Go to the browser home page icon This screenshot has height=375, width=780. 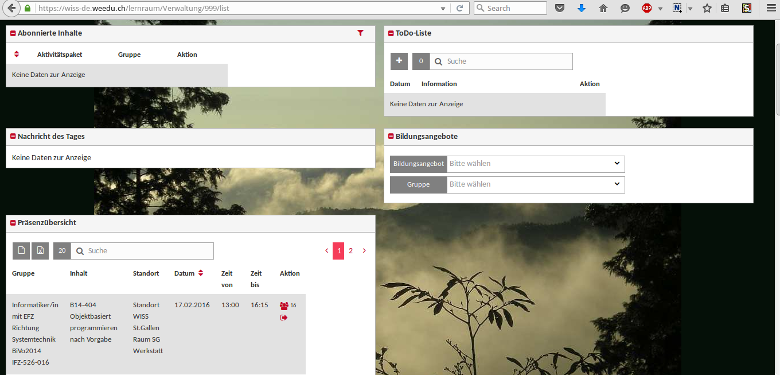[x=603, y=8]
